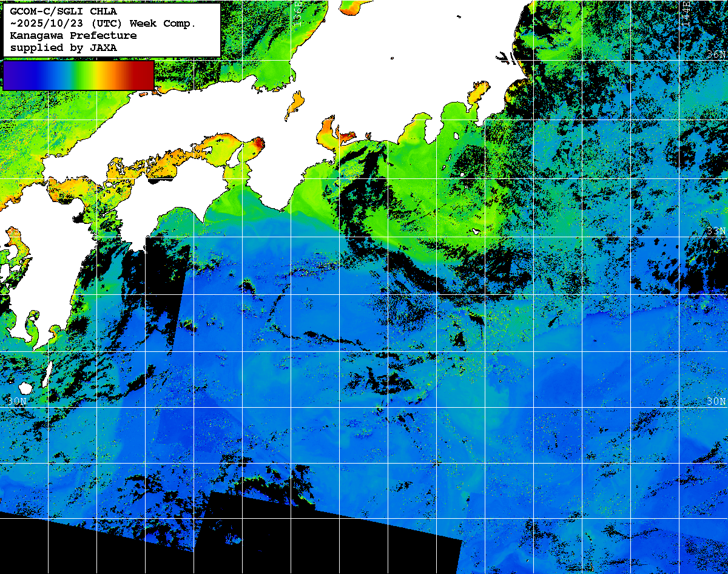
Task: Click the "~2025/10/23 (UTC) Week Comp." date line
Action: click(103, 23)
